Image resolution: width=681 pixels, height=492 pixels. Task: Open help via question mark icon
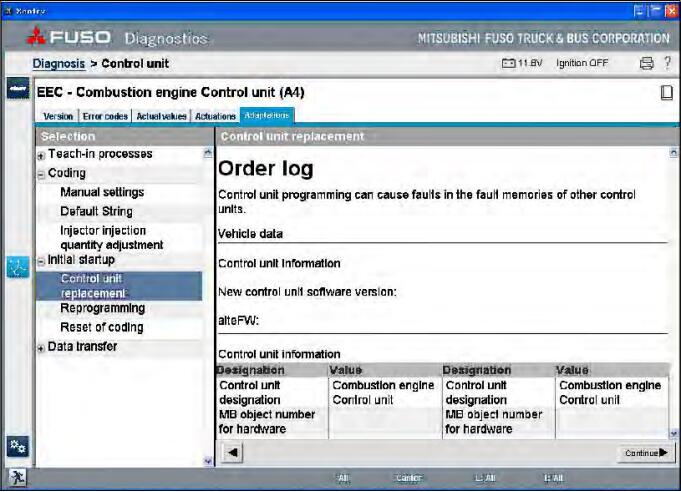pos(668,63)
